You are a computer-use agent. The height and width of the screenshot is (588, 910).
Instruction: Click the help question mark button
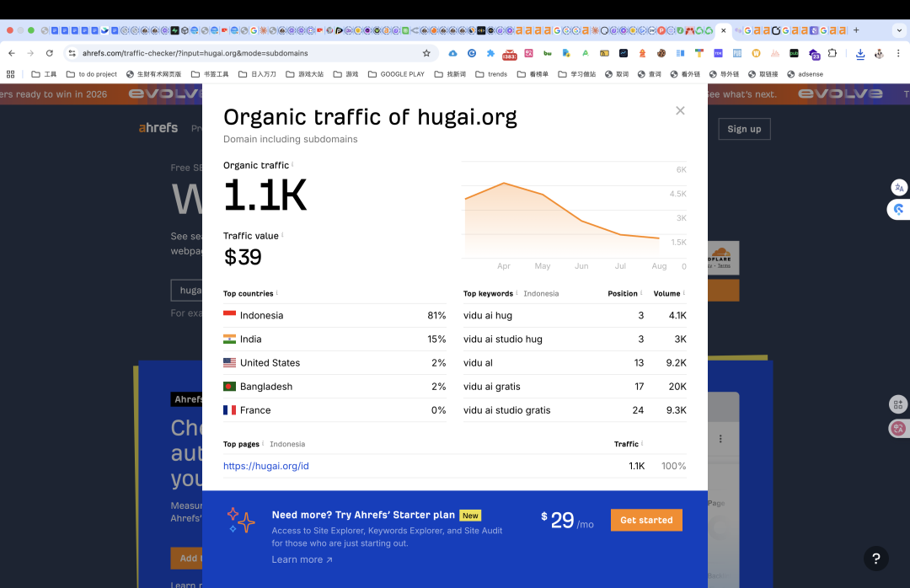(x=875, y=559)
